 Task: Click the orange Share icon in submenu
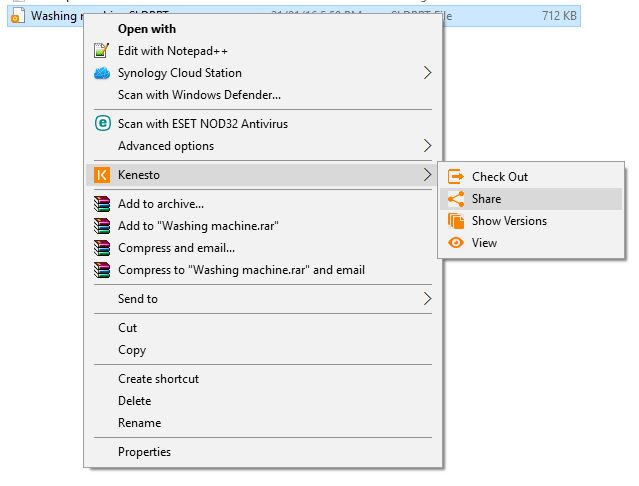click(456, 199)
